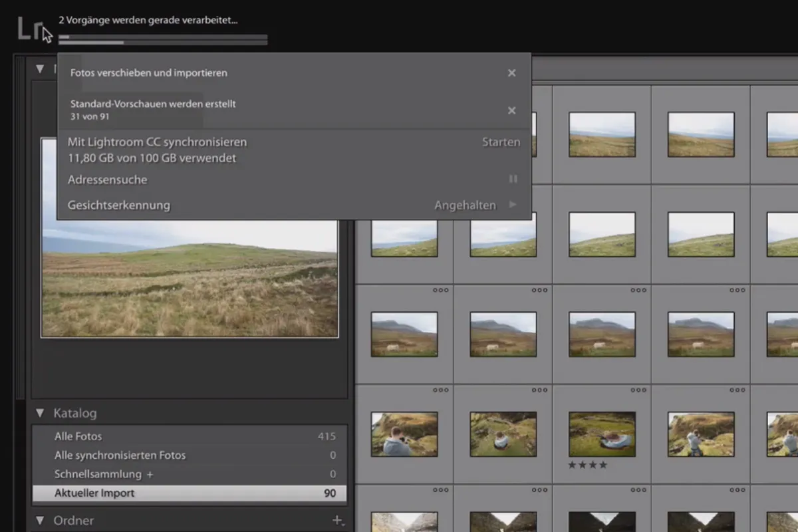Click the lower task progress bar
The width and height of the screenshot is (798, 532).
click(163, 43)
